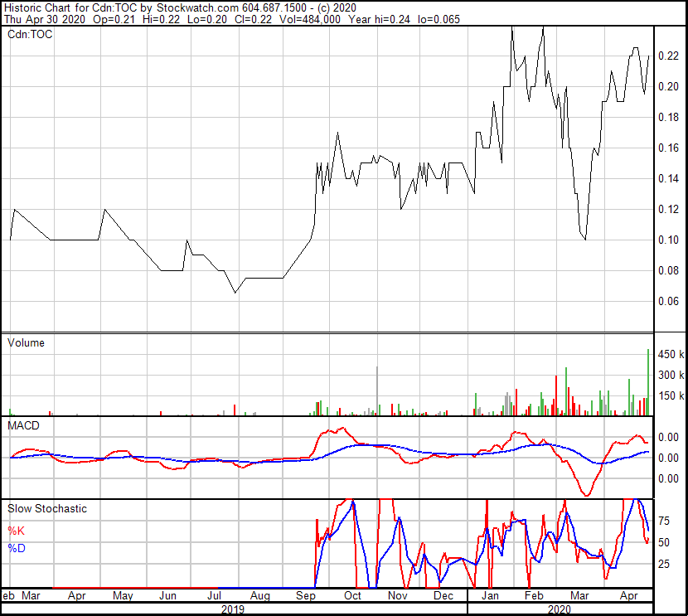The height and width of the screenshot is (616, 688).
Task: Click the 0.16 price axis value
Action: (668, 148)
